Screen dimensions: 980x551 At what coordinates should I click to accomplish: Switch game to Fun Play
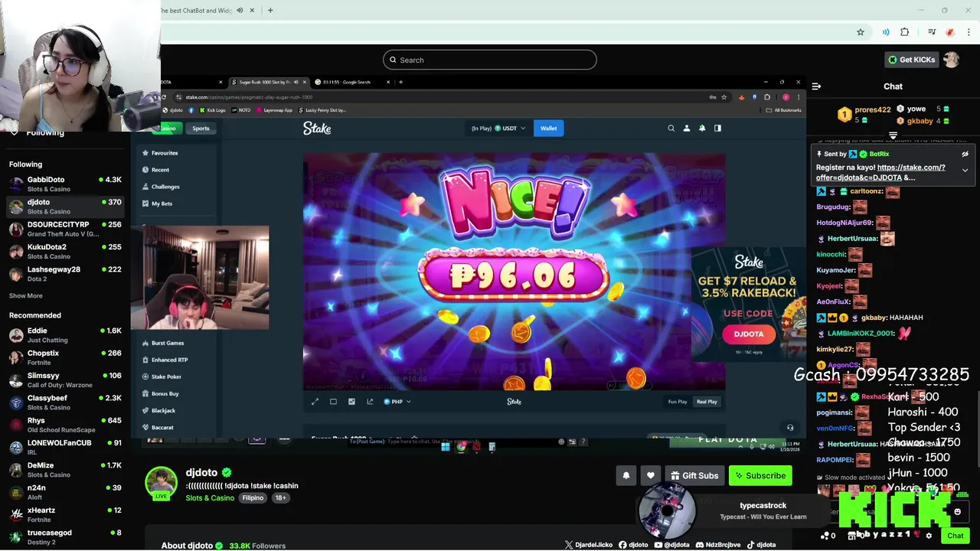(678, 402)
